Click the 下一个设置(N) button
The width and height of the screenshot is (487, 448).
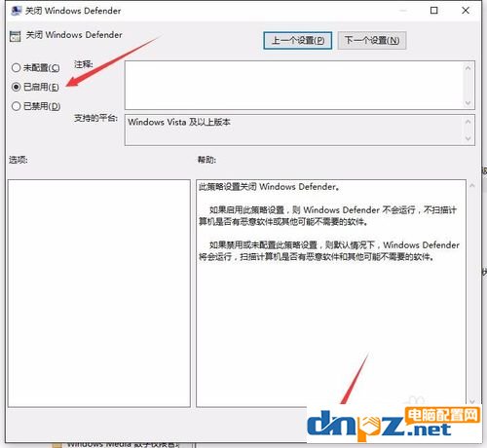(x=372, y=41)
